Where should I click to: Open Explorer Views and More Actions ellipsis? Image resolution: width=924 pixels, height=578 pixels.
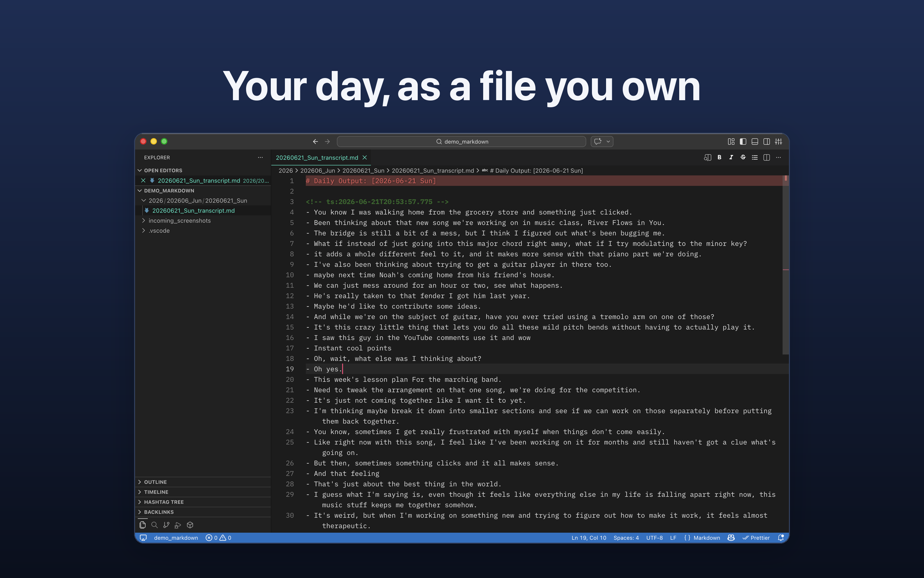click(x=261, y=157)
